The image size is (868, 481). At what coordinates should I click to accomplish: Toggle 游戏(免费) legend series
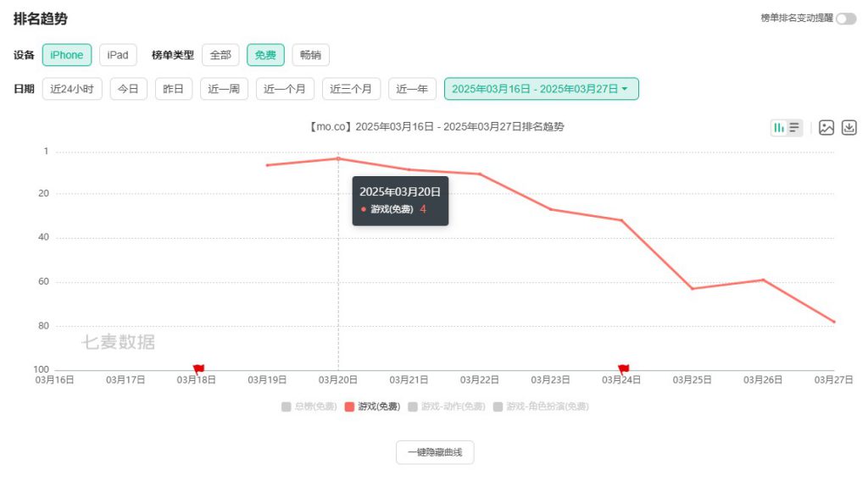pos(372,406)
